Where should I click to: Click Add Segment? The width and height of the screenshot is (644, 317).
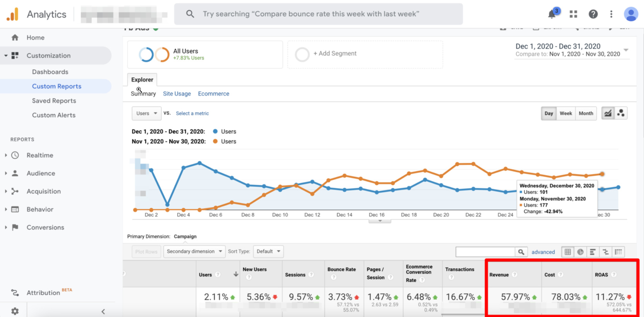click(x=335, y=53)
